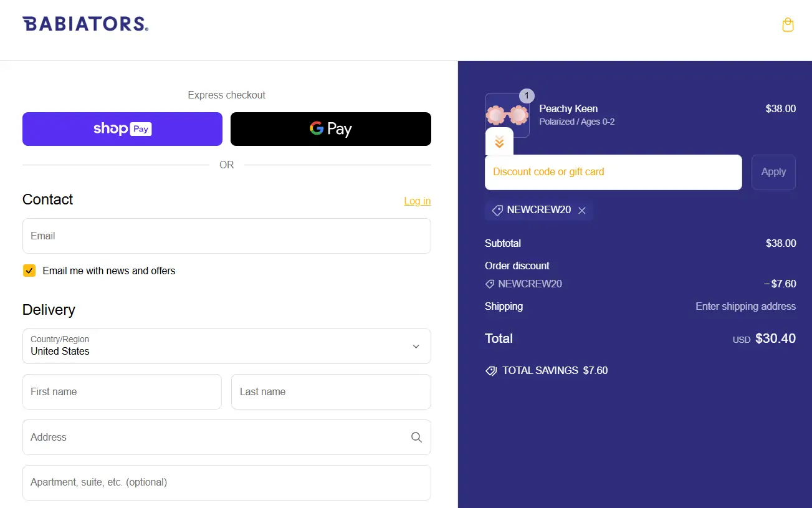Click the Log in link
The image size is (812, 508).
click(x=417, y=201)
